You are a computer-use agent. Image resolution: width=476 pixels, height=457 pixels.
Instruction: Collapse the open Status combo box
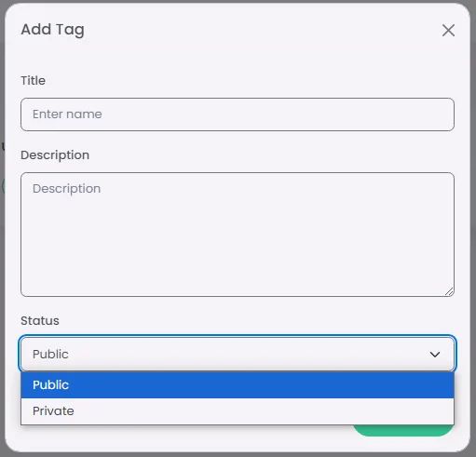click(238, 354)
